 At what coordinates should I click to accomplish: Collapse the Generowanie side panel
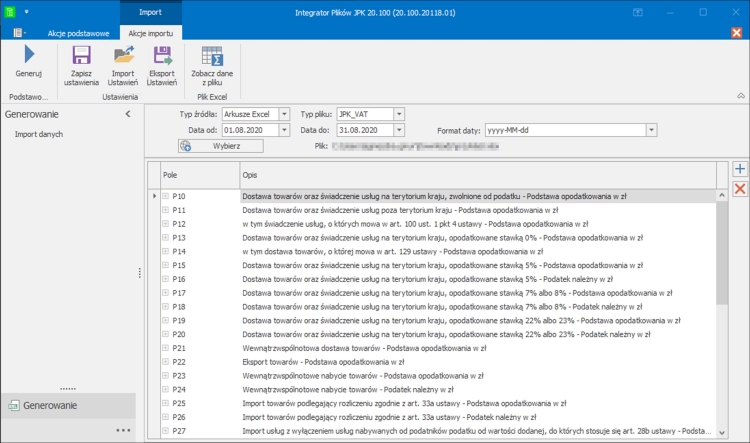click(127, 115)
